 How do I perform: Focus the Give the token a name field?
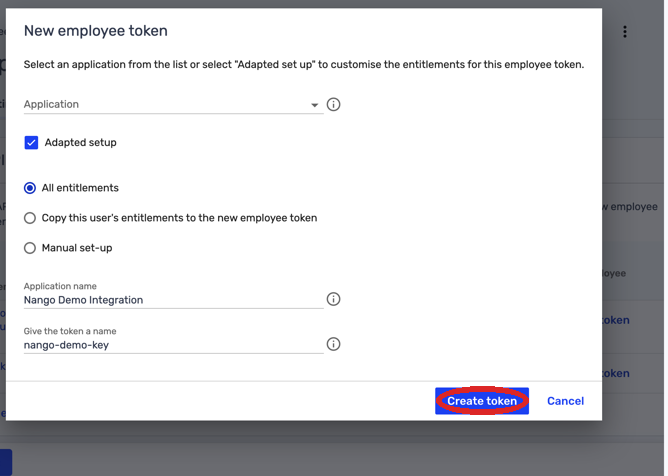coord(173,345)
